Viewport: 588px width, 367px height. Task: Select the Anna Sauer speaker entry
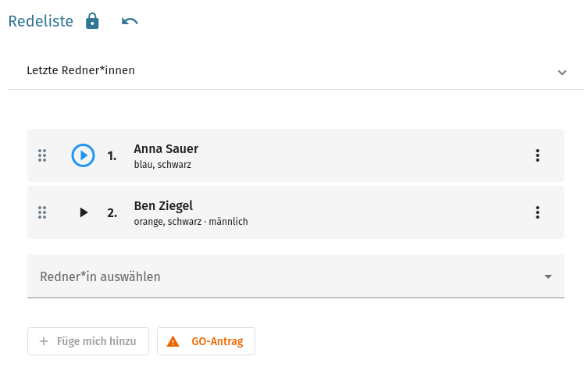click(295, 155)
